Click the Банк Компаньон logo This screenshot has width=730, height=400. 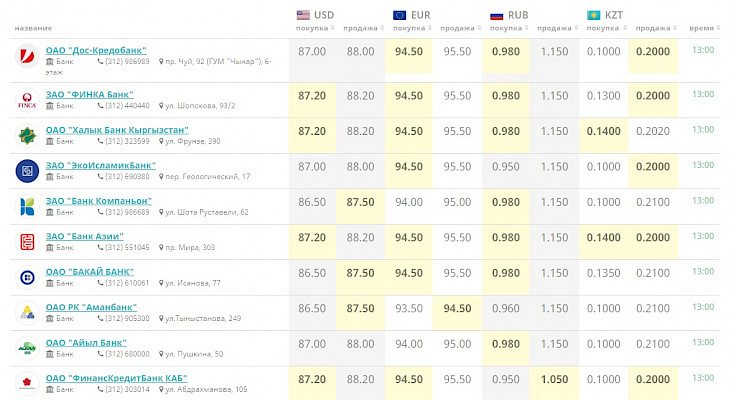(27, 207)
